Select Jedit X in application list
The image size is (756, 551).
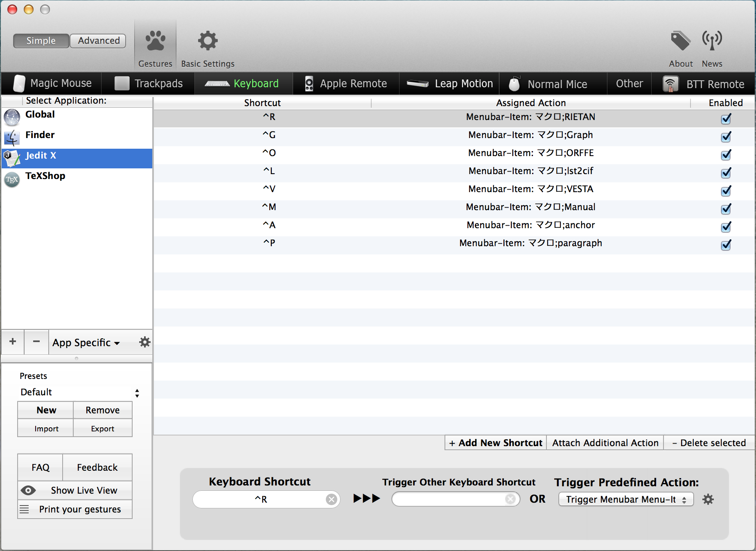pos(77,159)
